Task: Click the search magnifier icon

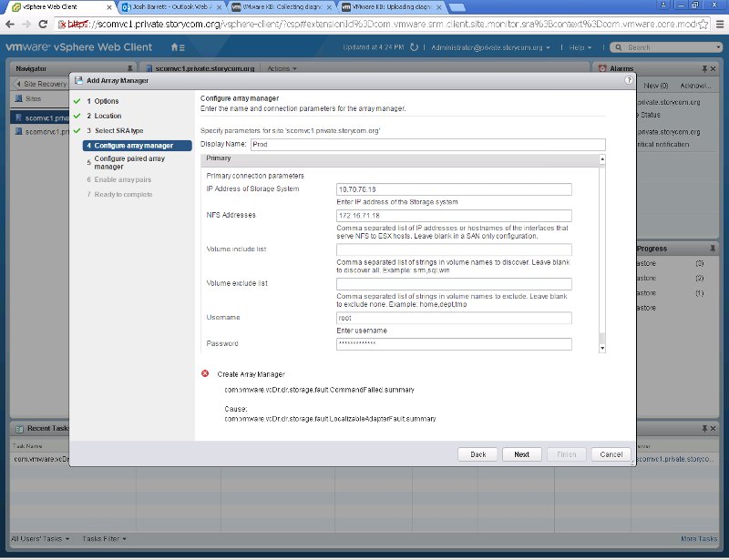Action: (619, 47)
